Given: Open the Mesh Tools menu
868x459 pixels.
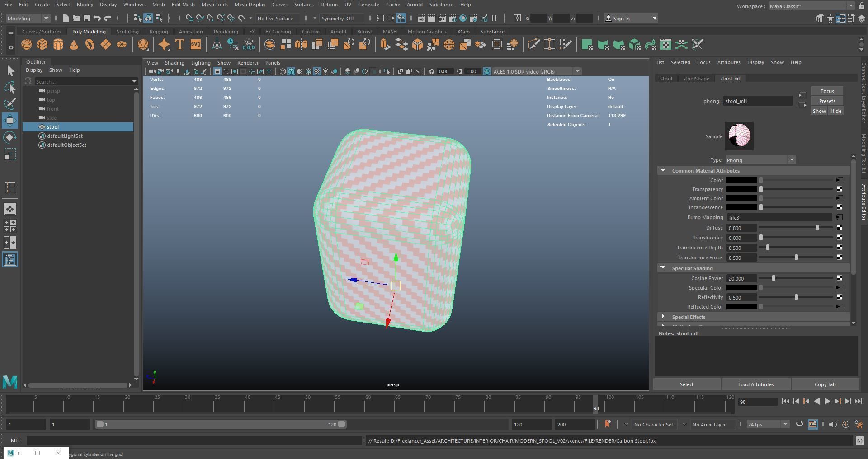Looking at the screenshot, I should coord(214,5).
